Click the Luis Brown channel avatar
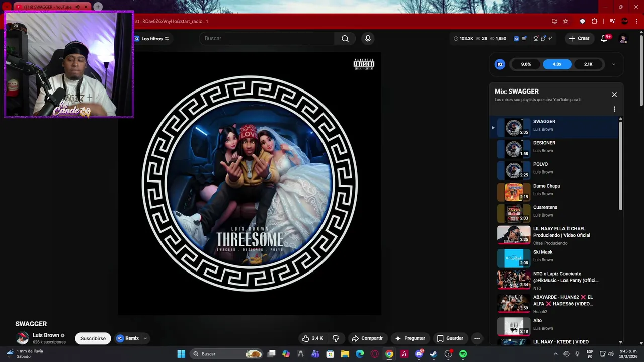 point(22,338)
